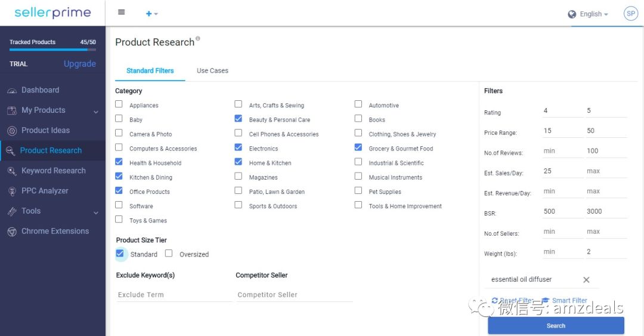Click the Upgrade link
This screenshot has width=644, height=336.
point(80,64)
